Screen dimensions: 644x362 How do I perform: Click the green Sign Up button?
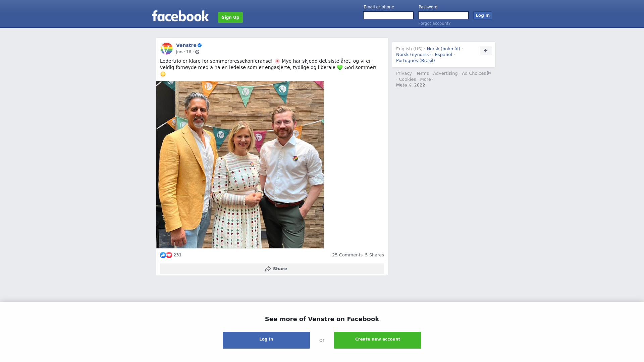[x=230, y=17]
